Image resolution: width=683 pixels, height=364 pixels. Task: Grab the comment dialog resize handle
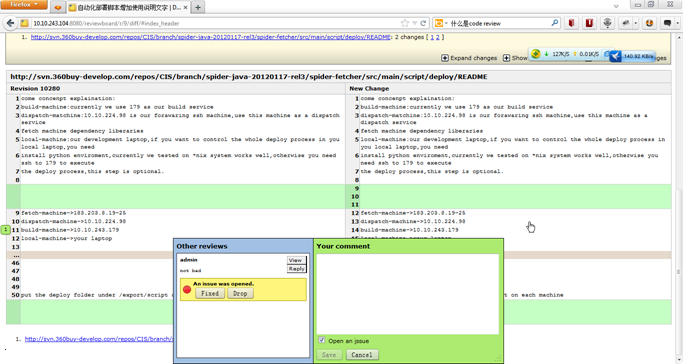coord(498,358)
